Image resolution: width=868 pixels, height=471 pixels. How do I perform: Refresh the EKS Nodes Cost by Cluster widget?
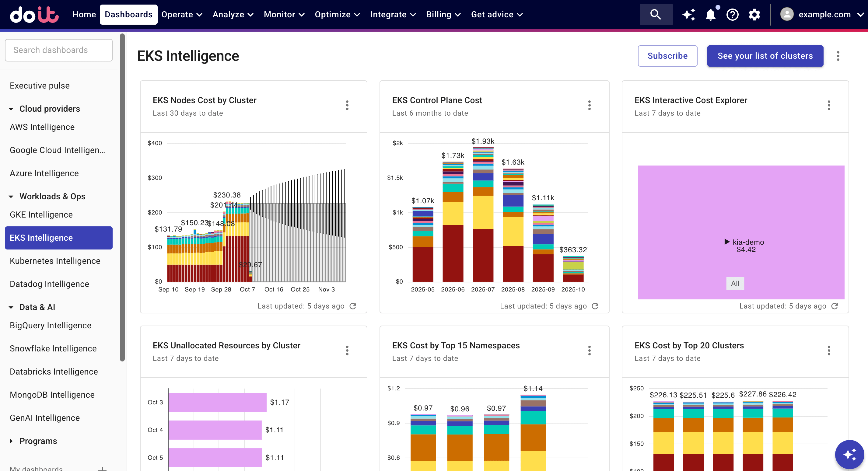353,306
